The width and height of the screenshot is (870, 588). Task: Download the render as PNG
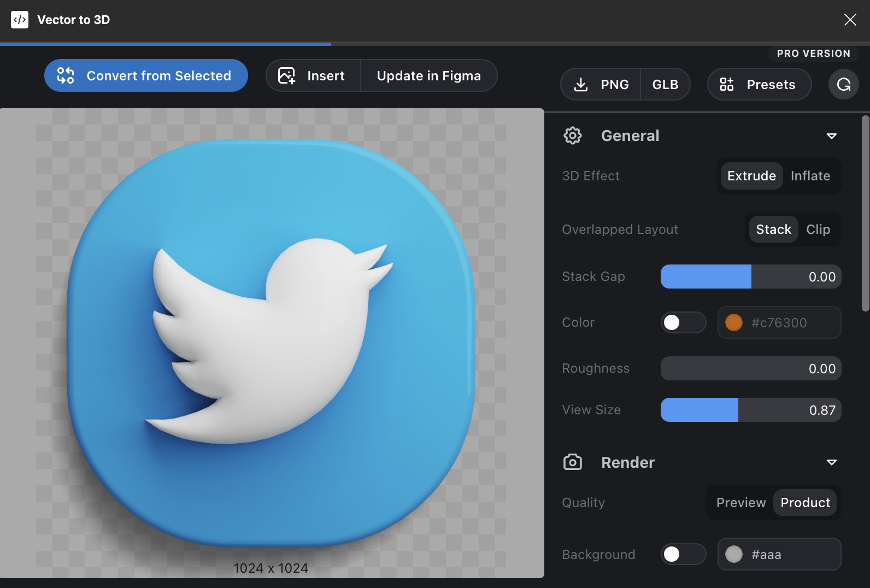click(601, 84)
